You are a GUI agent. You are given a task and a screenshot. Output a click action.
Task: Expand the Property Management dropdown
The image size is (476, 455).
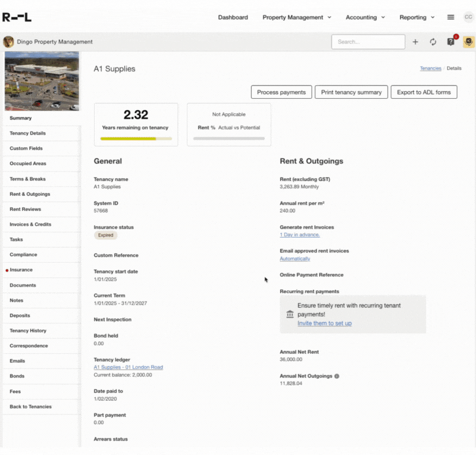[296, 17]
